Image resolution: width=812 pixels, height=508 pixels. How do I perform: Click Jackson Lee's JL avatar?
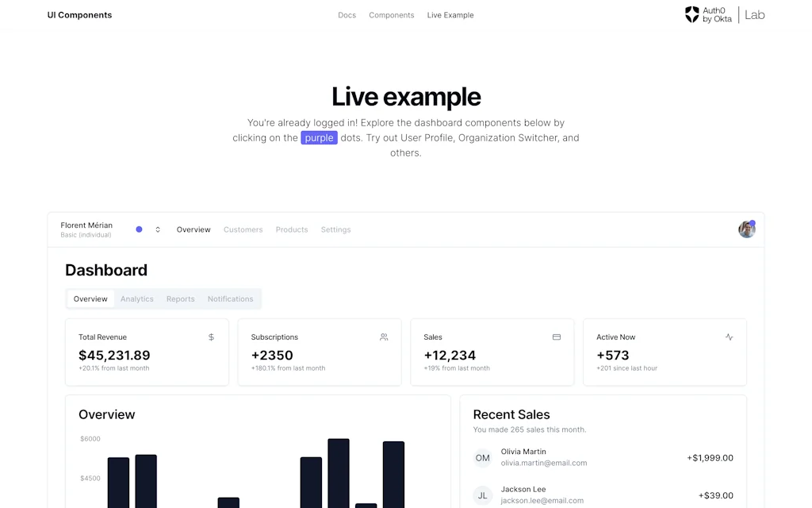pos(482,495)
